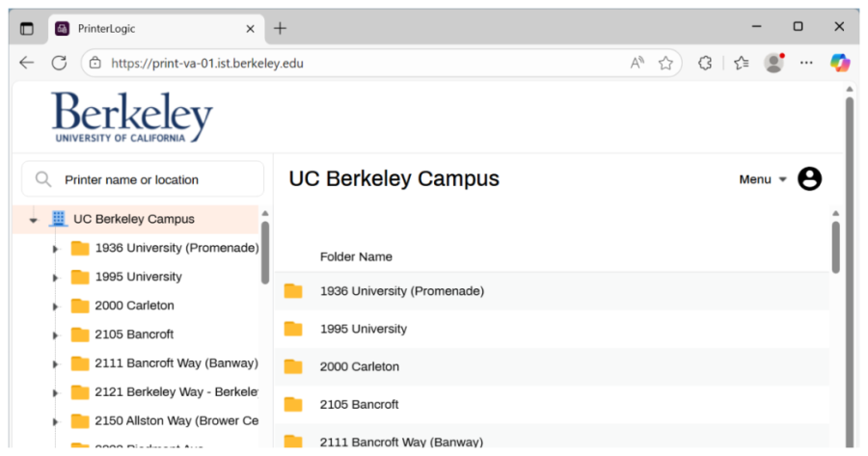Screen dimensions: 868x456
Task: Click the browser refresh icon
Action: pos(59,63)
